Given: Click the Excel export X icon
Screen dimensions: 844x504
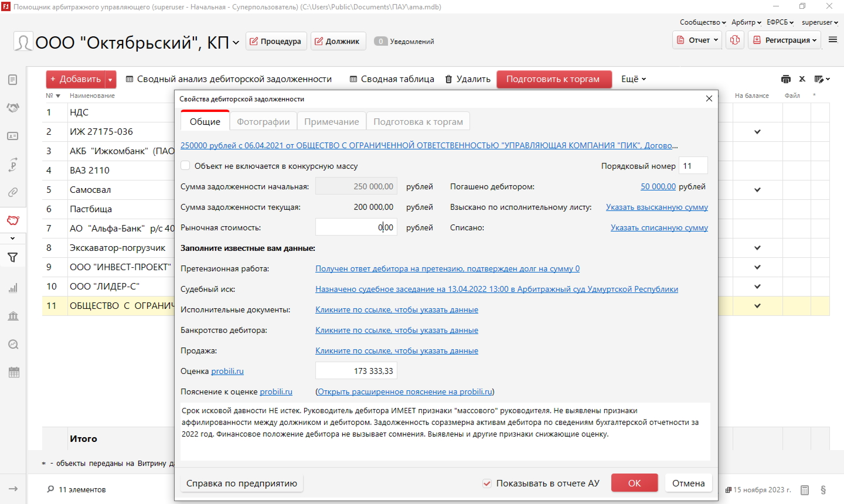Looking at the screenshot, I should pos(802,79).
